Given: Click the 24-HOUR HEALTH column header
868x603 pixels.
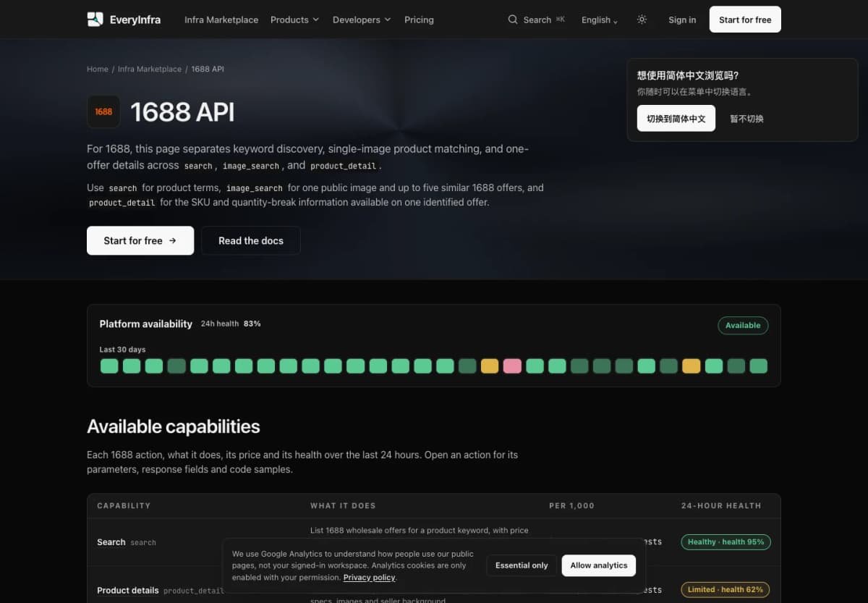Looking at the screenshot, I should click(x=721, y=505).
